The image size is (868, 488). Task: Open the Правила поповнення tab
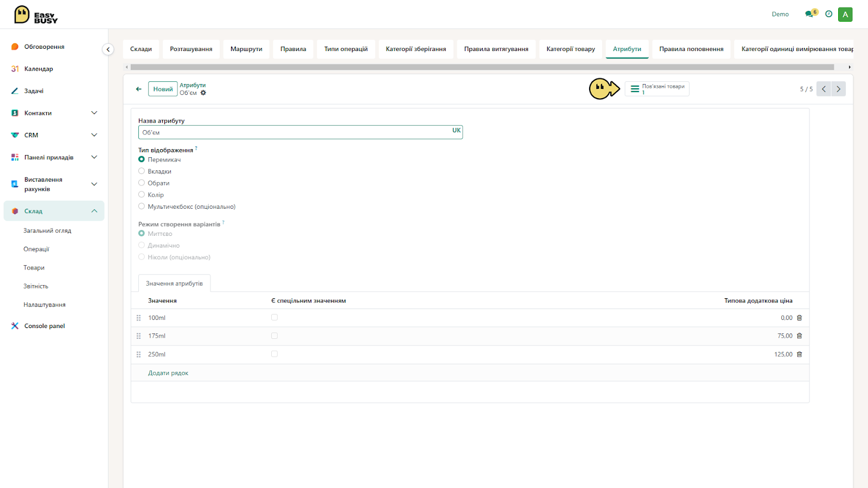pos(691,49)
